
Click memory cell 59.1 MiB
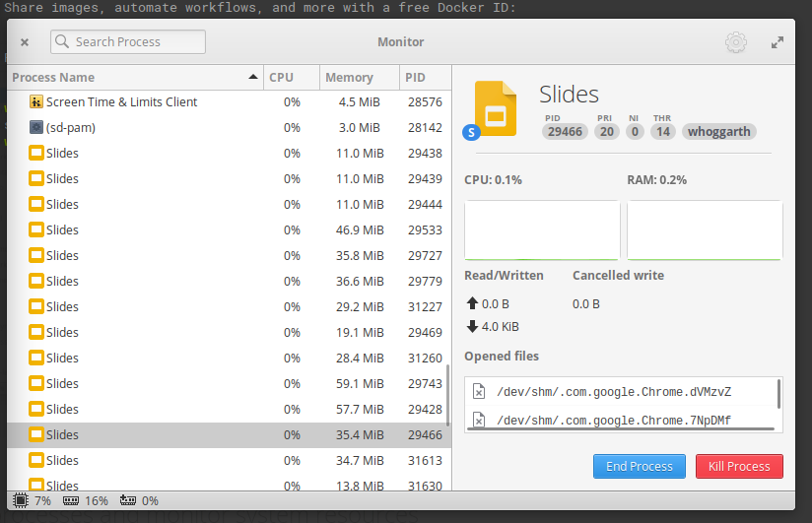[x=360, y=384]
